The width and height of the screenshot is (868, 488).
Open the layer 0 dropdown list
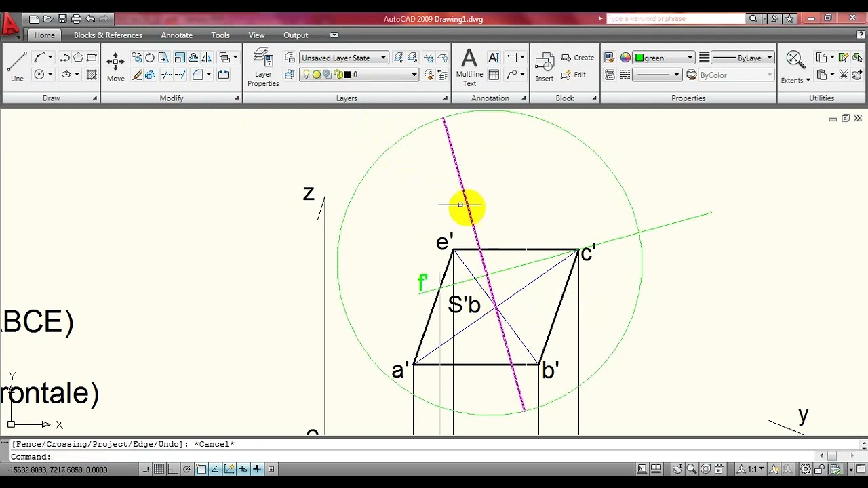click(359, 75)
